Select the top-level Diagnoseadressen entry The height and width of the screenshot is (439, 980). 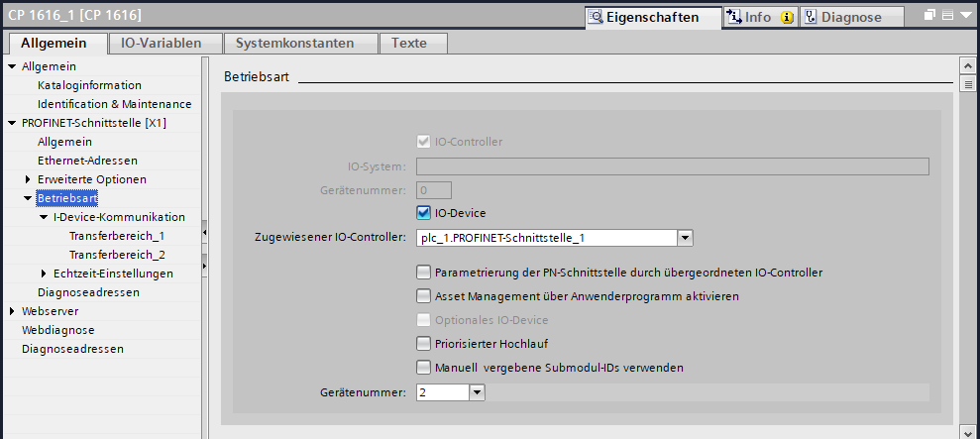pyautogui.click(x=72, y=348)
